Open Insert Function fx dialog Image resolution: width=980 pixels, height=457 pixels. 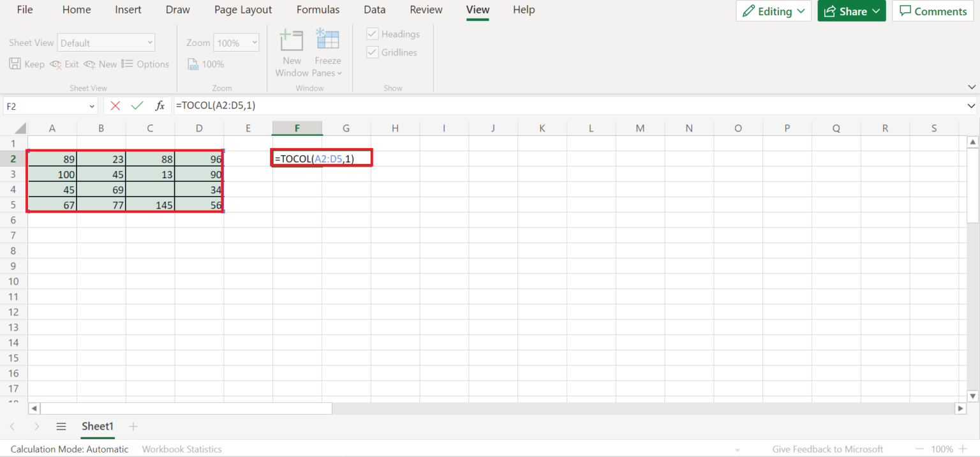coord(160,106)
